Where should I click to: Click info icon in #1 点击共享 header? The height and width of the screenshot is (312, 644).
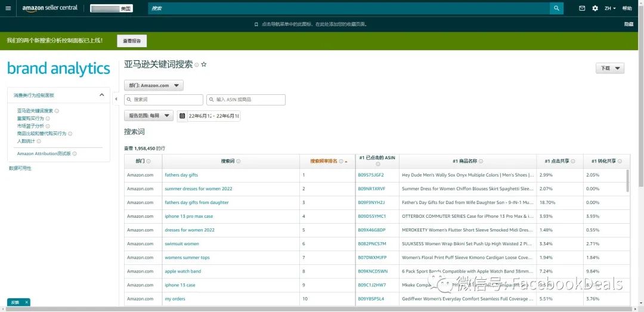[x=573, y=162]
